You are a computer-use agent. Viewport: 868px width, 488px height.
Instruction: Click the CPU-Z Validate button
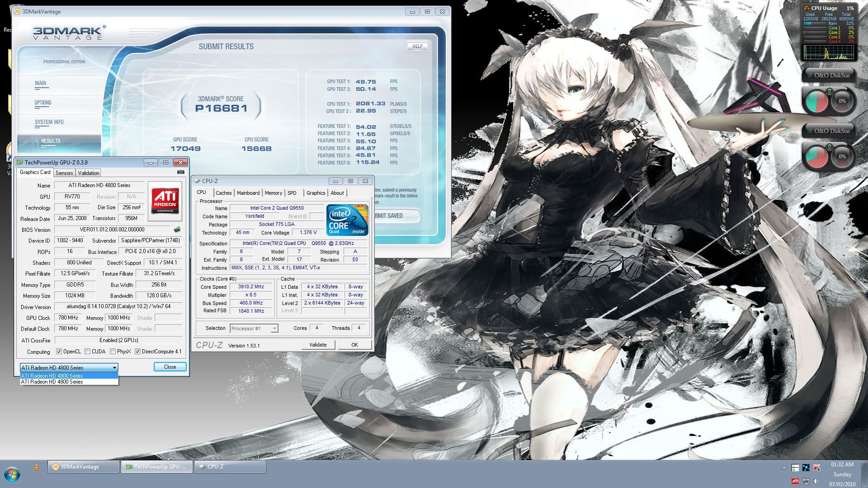tap(318, 345)
